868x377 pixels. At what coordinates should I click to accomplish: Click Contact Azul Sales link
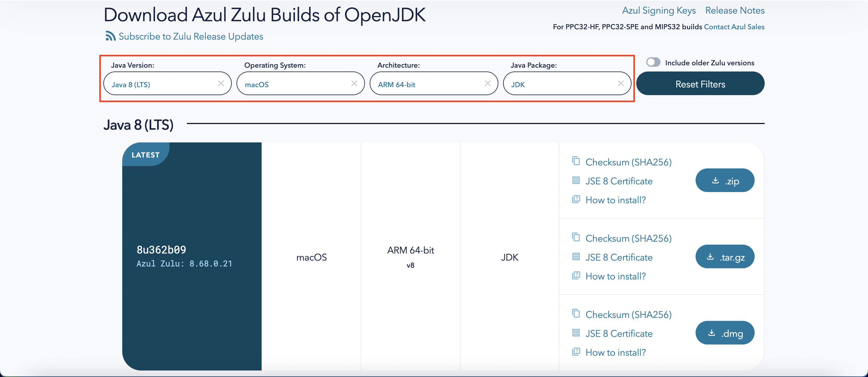coord(734,27)
